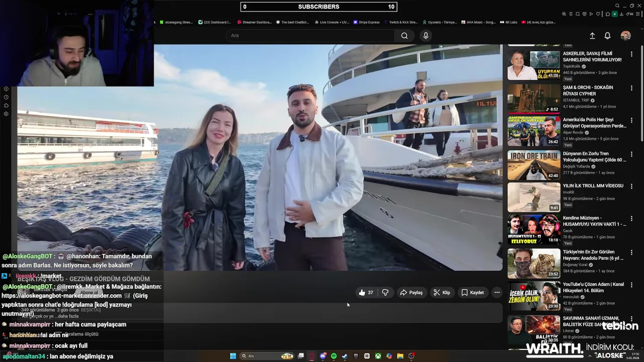Open the Paylaş share button

click(x=411, y=293)
